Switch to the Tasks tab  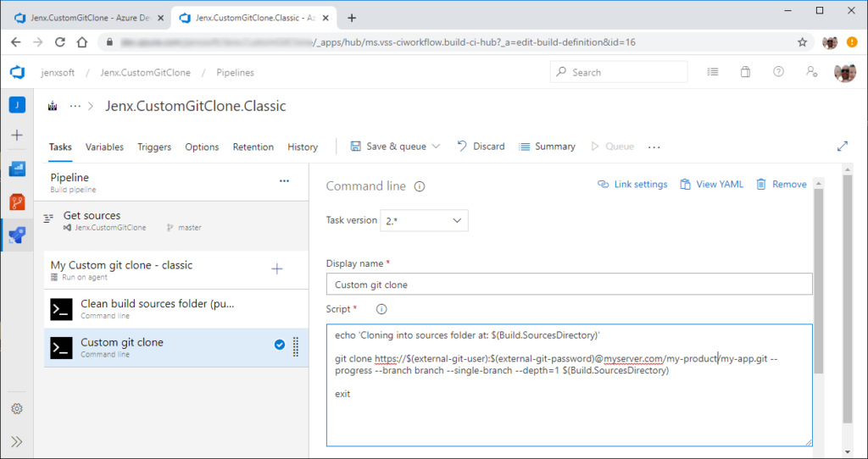coord(60,147)
